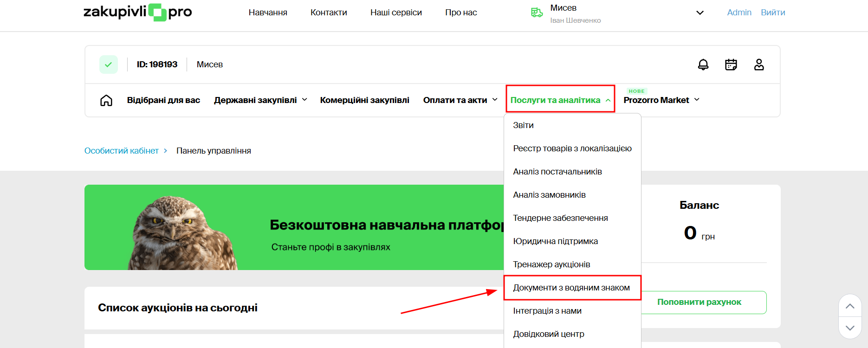The width and height of the screenshot is (868, 348).
Task: Click the scroll down arrow button
Action: pos(850,328)
